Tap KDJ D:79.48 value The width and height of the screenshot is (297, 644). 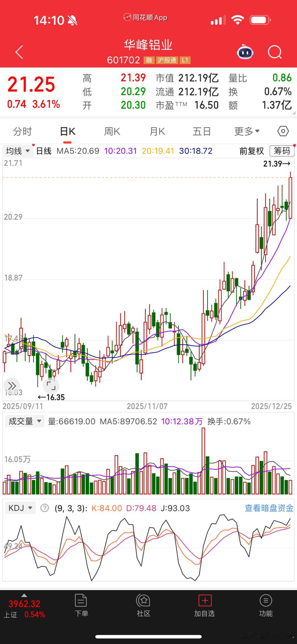141,508
